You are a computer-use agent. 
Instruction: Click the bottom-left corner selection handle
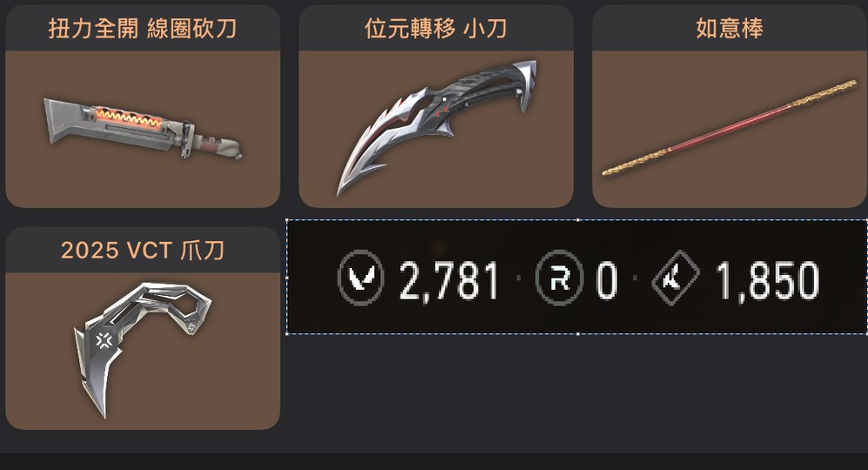tap(287, 333)
